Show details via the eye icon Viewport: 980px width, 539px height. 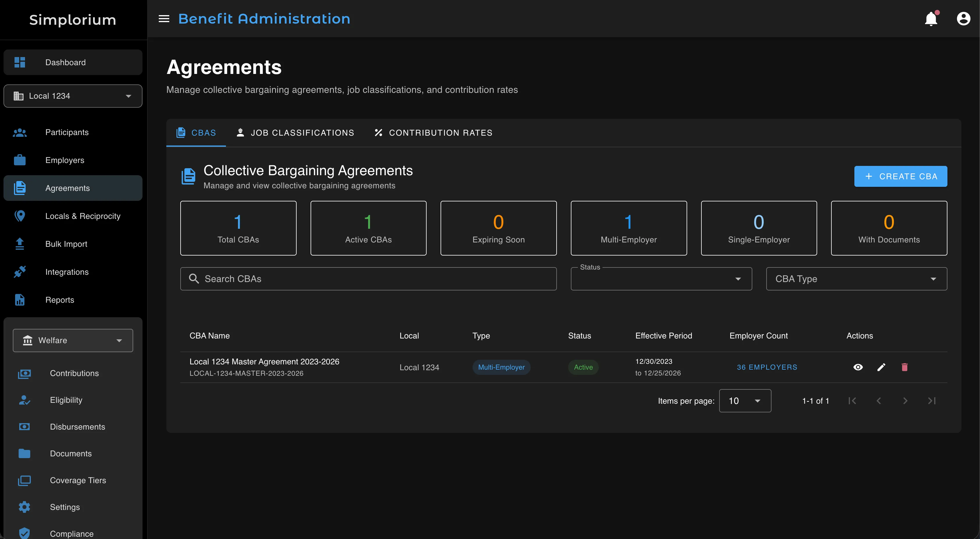(x=858, y=367)
